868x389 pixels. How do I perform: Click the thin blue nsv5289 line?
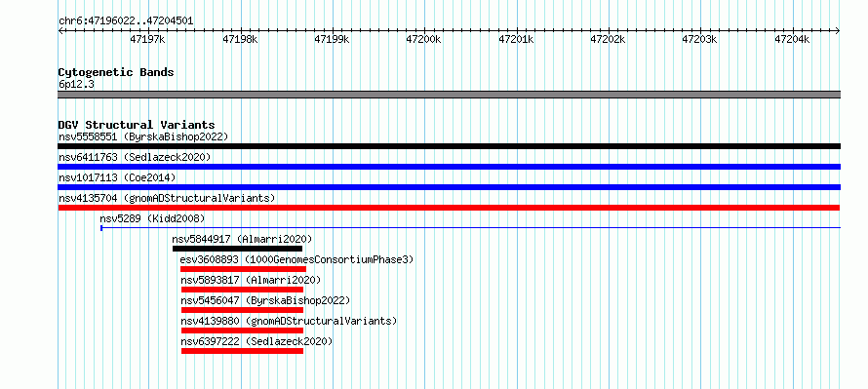click(x=470, y=227)
